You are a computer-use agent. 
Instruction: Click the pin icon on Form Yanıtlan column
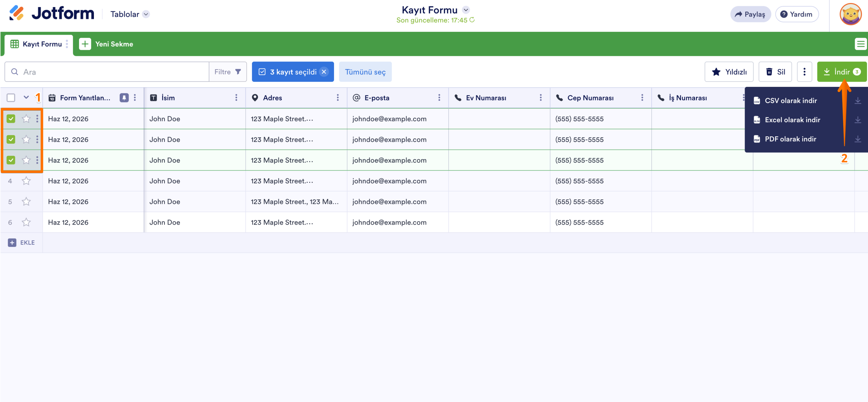124,98
